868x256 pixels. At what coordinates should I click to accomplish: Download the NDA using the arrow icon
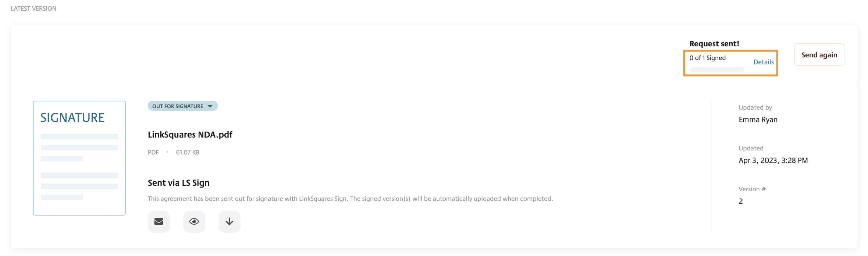(x=230, y=221)
